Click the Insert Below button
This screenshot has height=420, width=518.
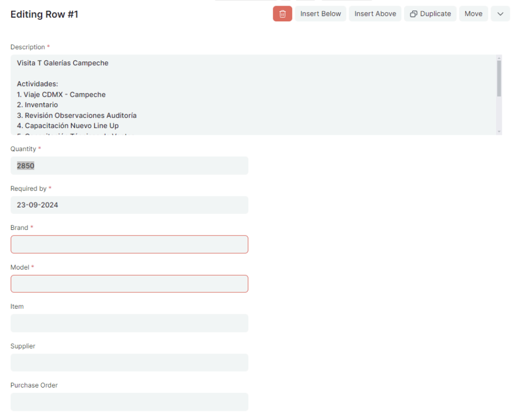click(x=321, y=14)
